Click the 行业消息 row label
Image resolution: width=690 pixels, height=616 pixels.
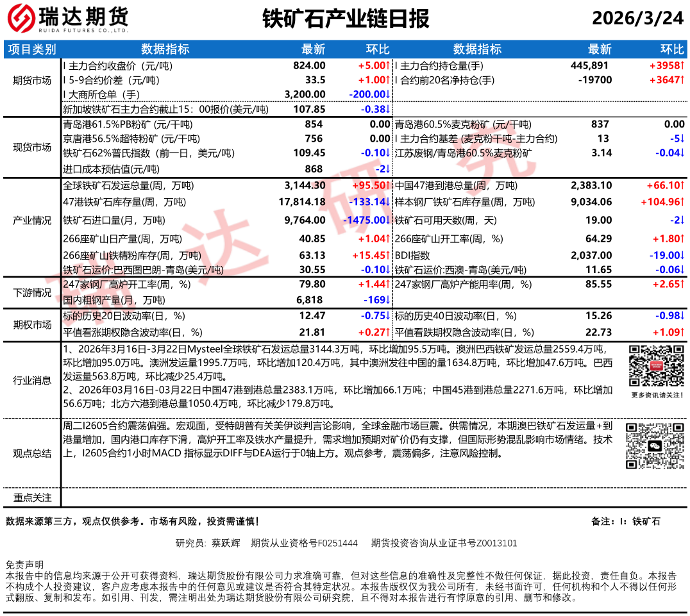[x=32, y=380]
